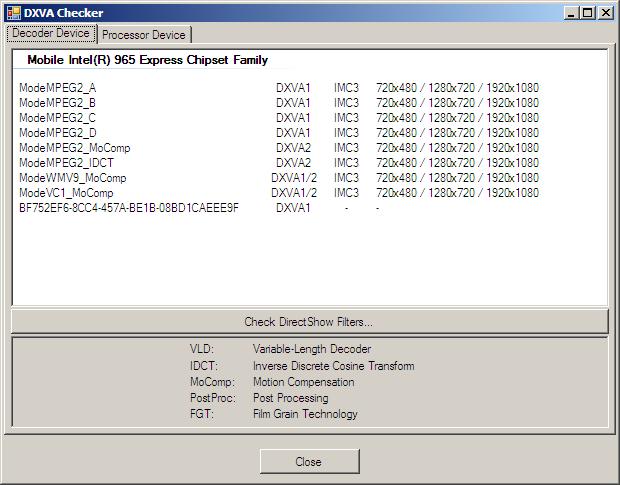620x485 pixels.
Task: Click the DXVA Checker window title text
Action: [x=63, y=13]
